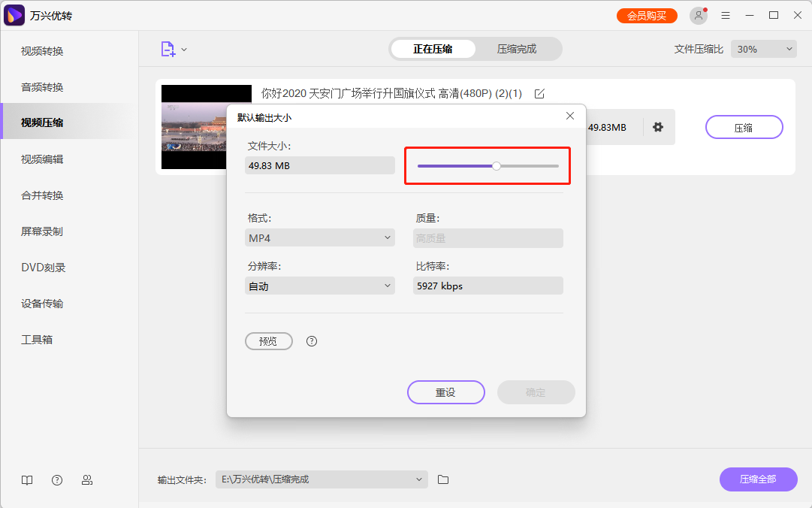Open the hamburger menu near the window controls
This screenshot has height=508, width=812.
click(x=725, y=15)
